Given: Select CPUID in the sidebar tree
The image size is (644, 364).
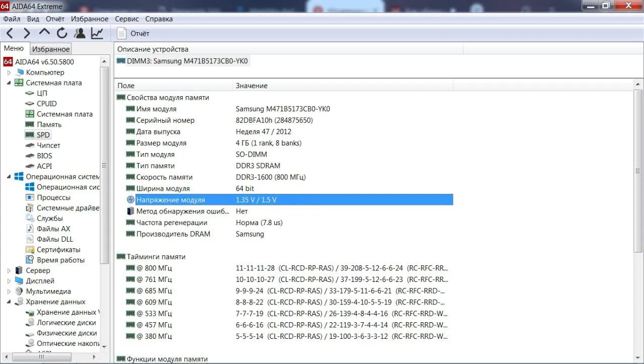Looking at the screenshot, I should (x=46, y=103).
